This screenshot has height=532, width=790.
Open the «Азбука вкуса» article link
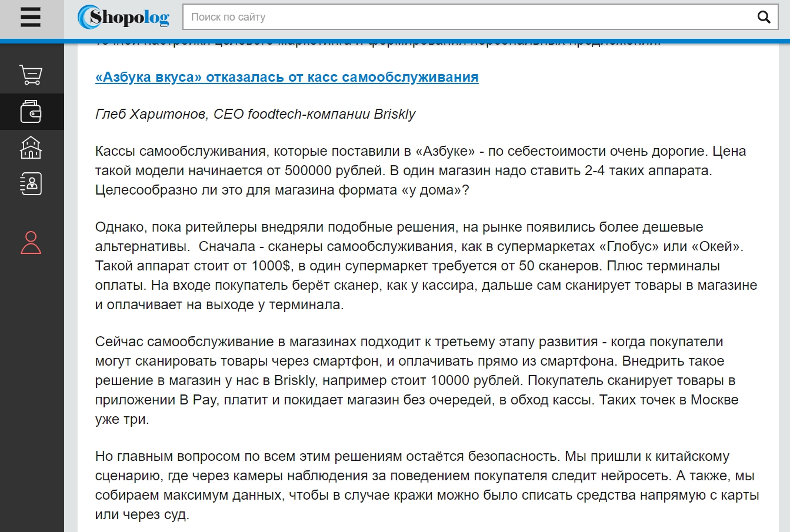pyautogui.click(x=286, y=77)
